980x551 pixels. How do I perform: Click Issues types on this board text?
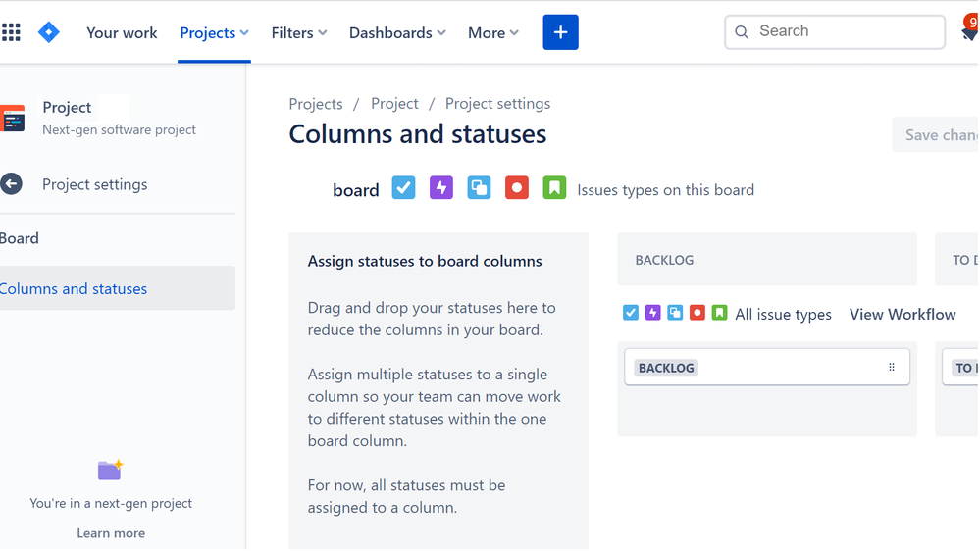click(666, 190)
